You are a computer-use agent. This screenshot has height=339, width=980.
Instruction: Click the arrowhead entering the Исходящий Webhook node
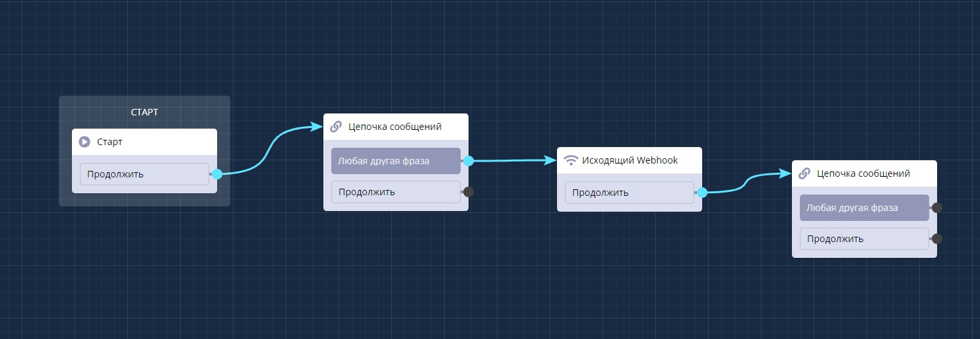(x=550, y=160)
